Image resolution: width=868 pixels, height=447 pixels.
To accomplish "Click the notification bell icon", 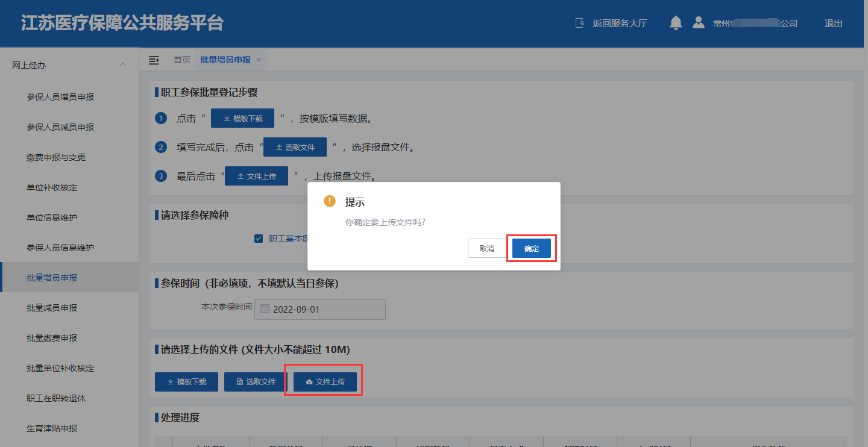I will coord(676,23).
